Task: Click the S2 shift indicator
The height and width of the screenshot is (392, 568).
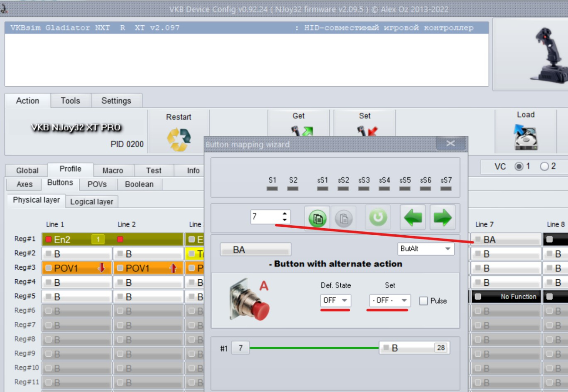Action: tap(293, 189)
